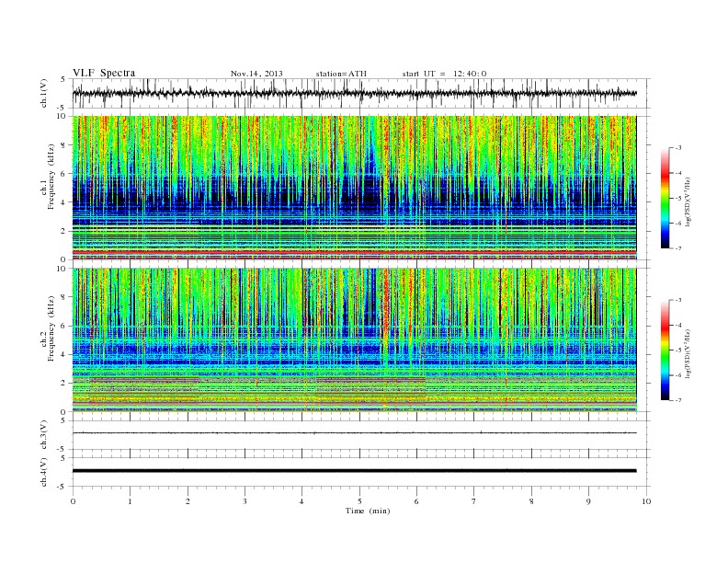This screenshot has width=728, height=563.
Task: Click the 'ch.2 Frequency (kHz)' axis label
Action: click(x=48, y=328)
